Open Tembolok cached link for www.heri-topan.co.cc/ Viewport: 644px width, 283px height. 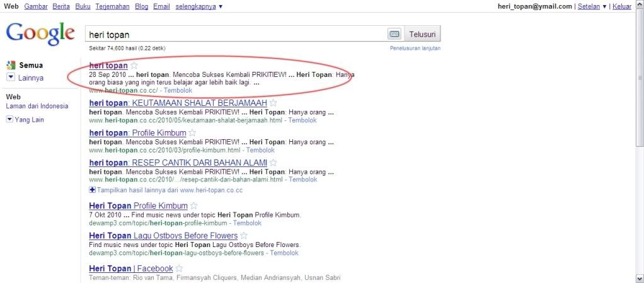point(178,90)
